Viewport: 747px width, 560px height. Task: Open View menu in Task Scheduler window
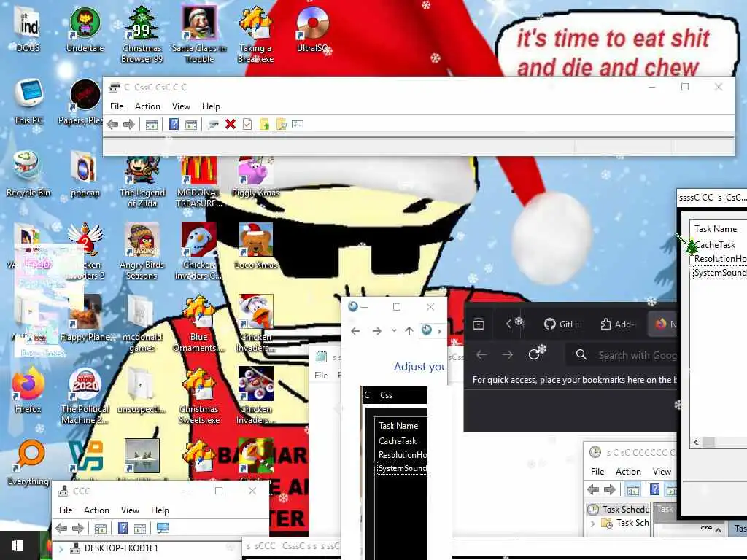point(662,472)
